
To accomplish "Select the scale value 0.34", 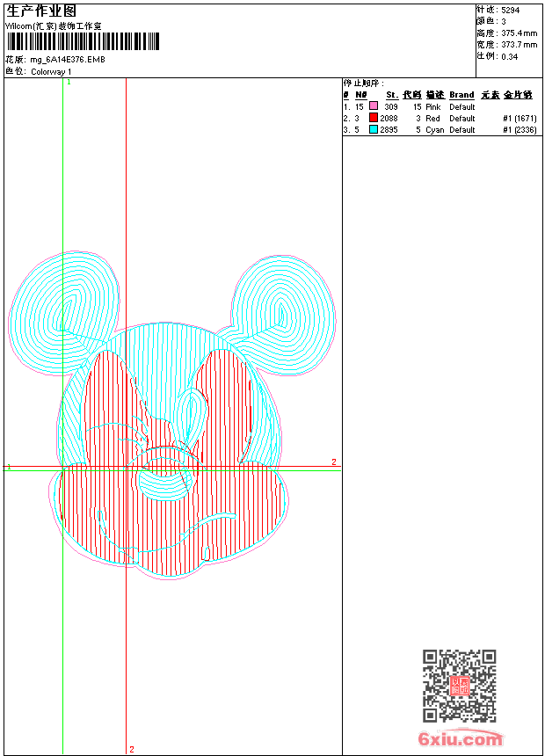I will (509, 57).
